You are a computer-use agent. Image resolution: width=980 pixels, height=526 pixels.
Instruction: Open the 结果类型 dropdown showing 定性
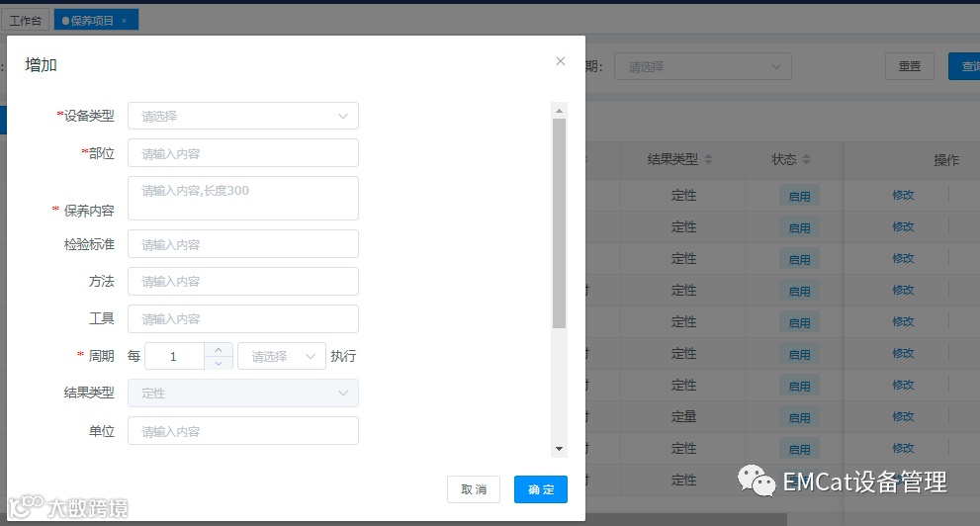point(243,393)
